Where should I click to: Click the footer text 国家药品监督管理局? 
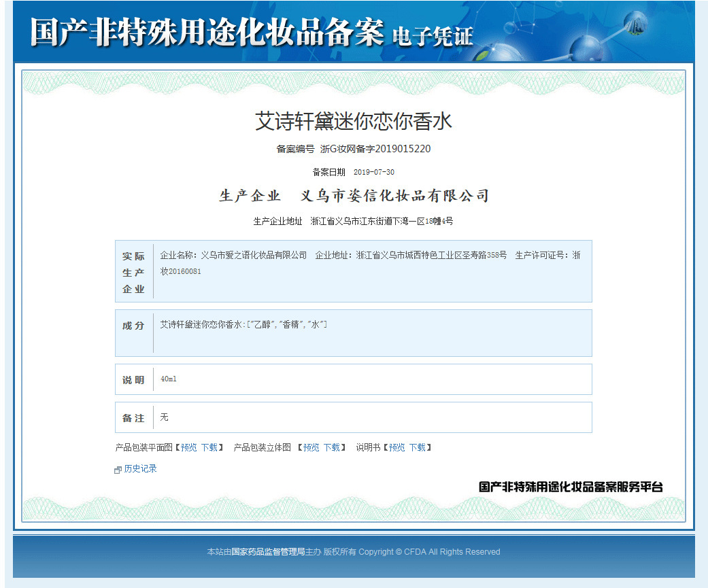268,551
